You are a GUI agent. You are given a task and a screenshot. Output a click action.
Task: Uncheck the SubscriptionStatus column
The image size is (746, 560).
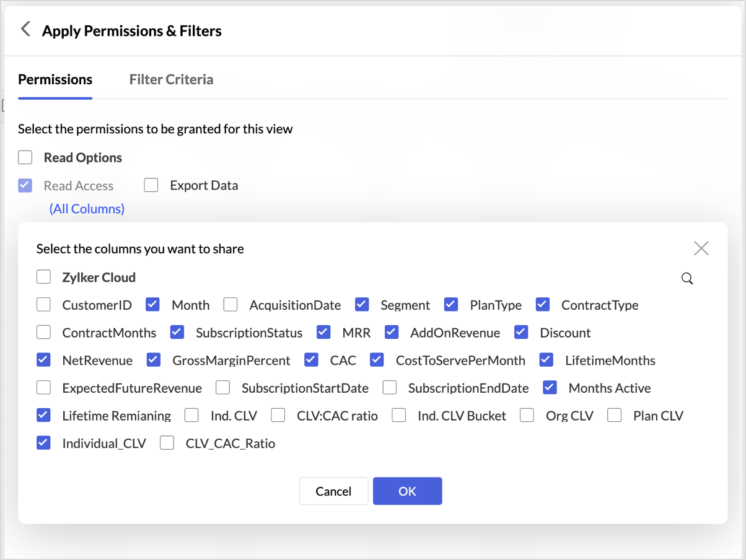(x=177, y=333)
